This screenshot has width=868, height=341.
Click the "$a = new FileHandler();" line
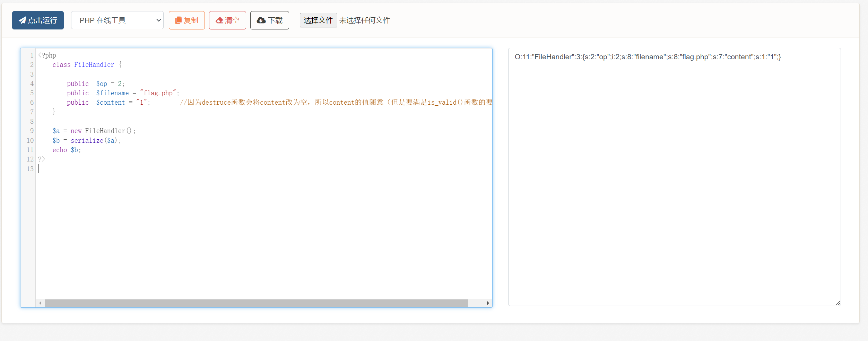click(94, 131)
